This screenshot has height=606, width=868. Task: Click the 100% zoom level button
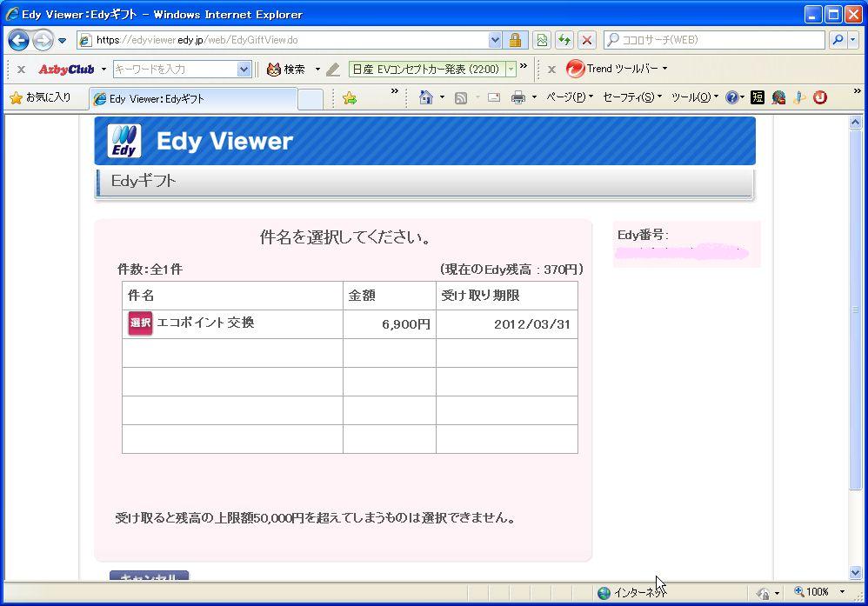pos(811,592)
